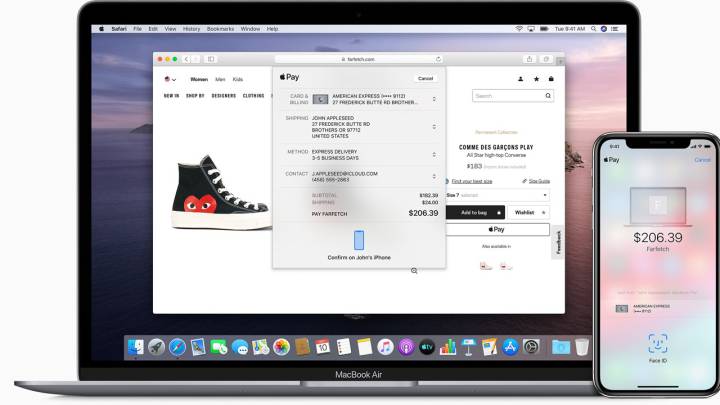Open Safari menu in menu bar

tap(119, 28)
